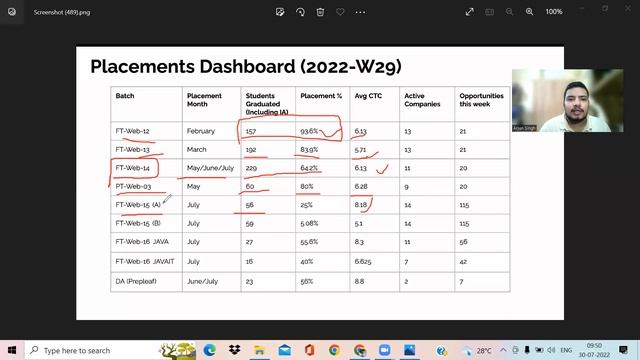Switch the ENG input language indicator

[x=566, y=350]
